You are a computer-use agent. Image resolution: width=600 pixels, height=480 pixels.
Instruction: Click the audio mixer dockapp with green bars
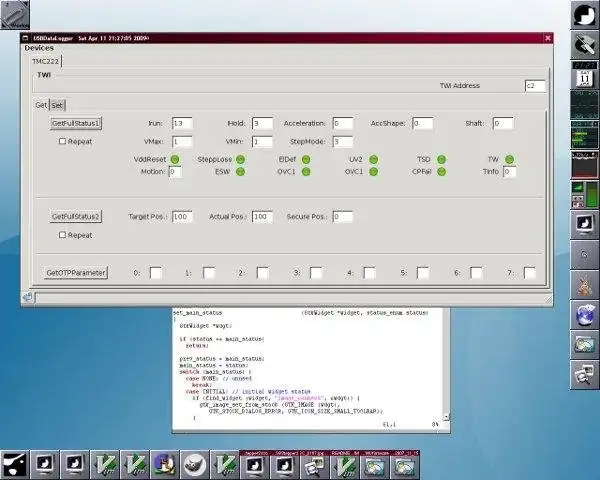coord(585,194)
